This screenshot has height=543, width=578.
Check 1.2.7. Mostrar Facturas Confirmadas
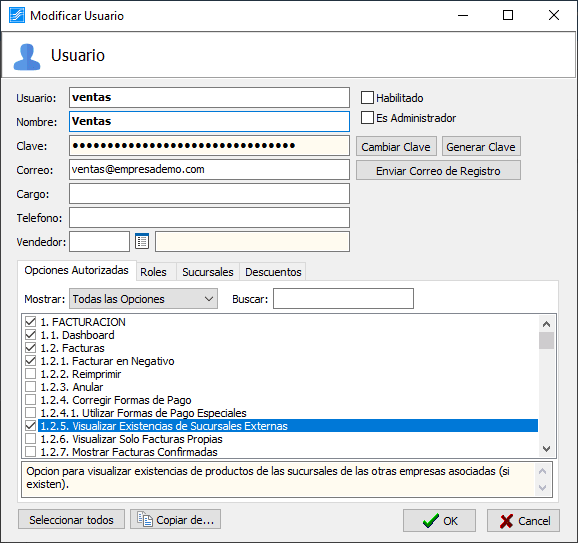[x=31, y=452]
